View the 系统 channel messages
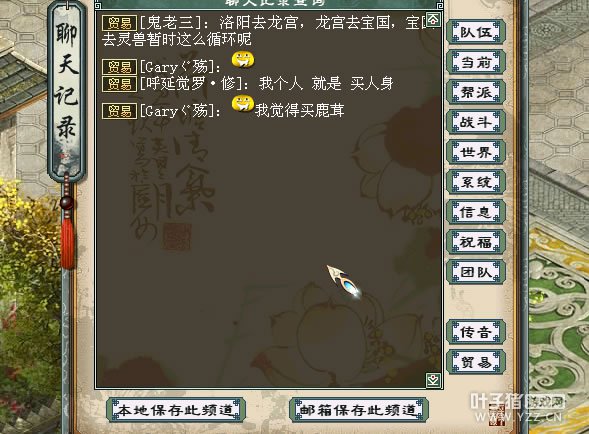 476,182
